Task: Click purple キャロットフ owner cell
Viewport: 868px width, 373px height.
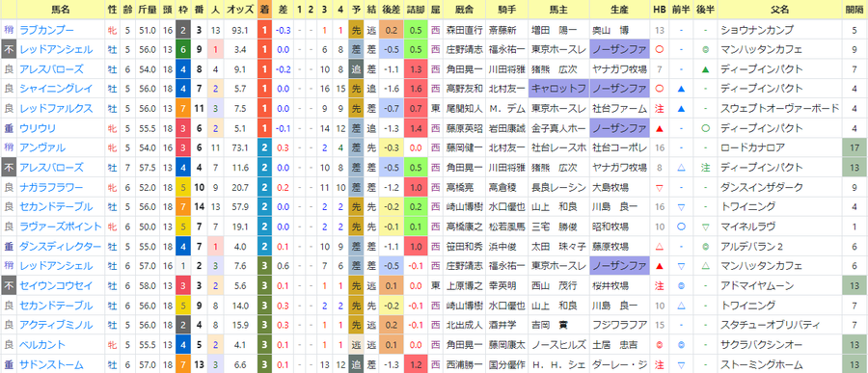Action: [x=558, y=89]
